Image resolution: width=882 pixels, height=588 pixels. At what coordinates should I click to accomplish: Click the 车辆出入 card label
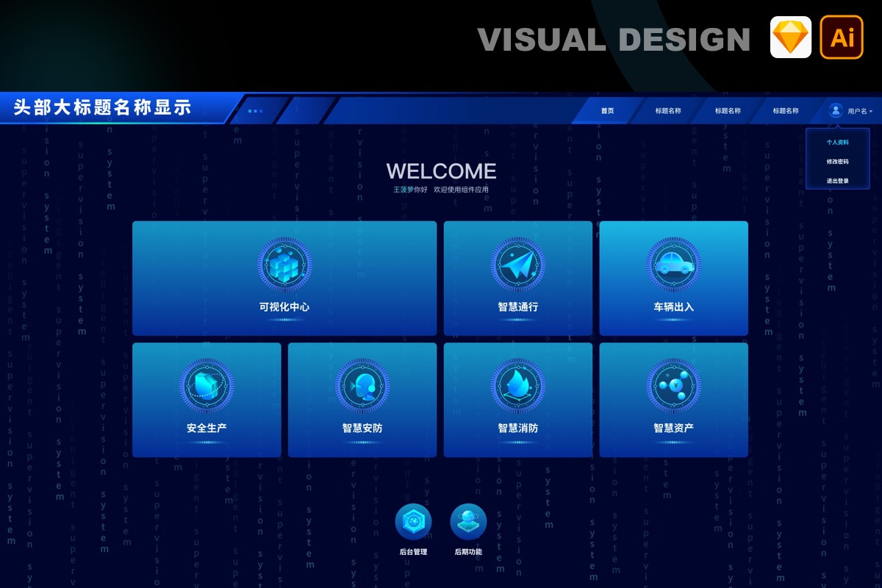pyautogui.click(x=674, y=307)
